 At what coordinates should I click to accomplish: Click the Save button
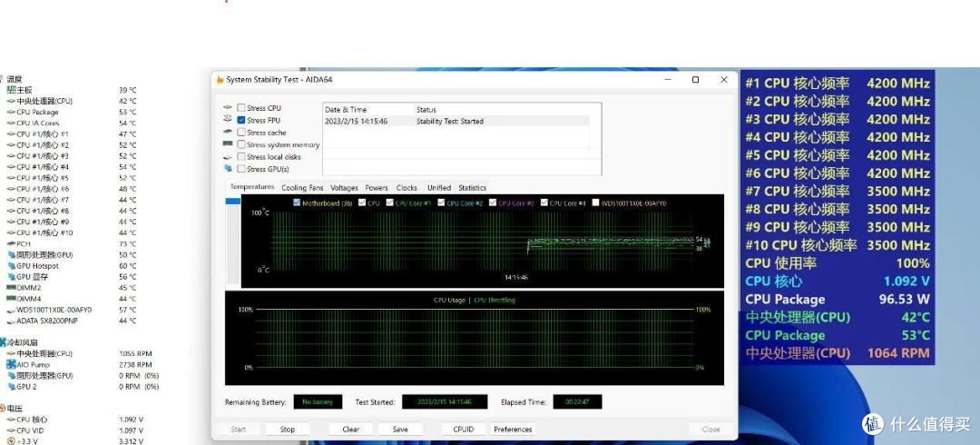pos(401,430)
